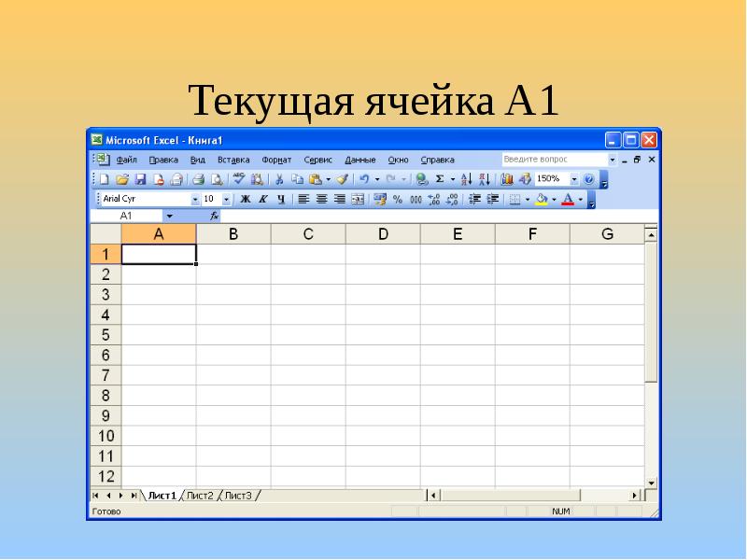Open the font size dropdown
Image resolution: width=747 pixels, height=560 pixels.
pyautogui.click(x=225, y=199)
